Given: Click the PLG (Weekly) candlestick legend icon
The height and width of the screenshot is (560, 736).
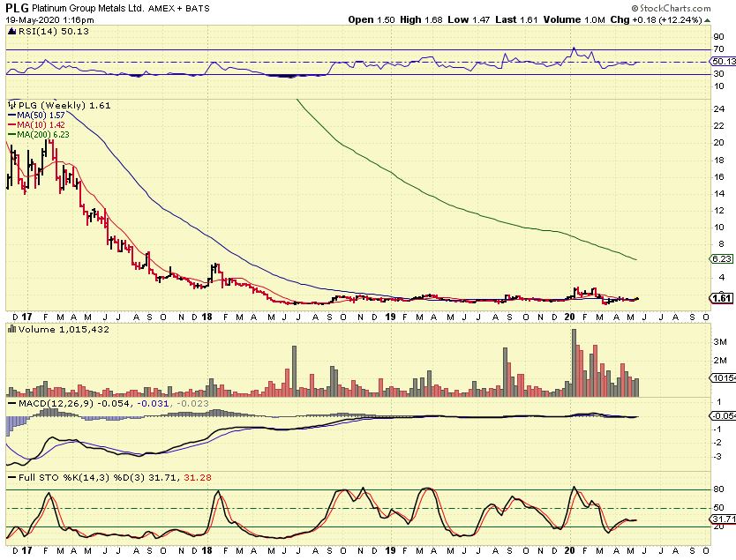Looking at the screenshot, I should click(x=12, y=105).
